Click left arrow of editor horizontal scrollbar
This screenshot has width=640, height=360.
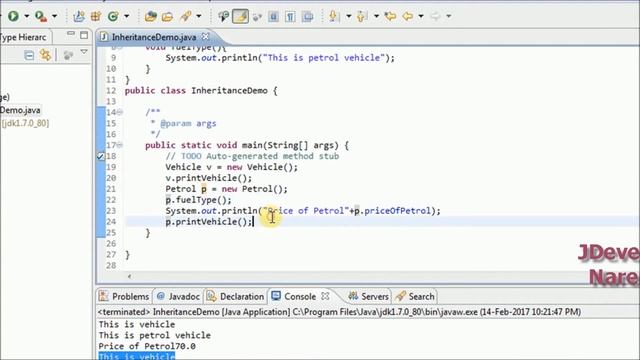(129, 276)
